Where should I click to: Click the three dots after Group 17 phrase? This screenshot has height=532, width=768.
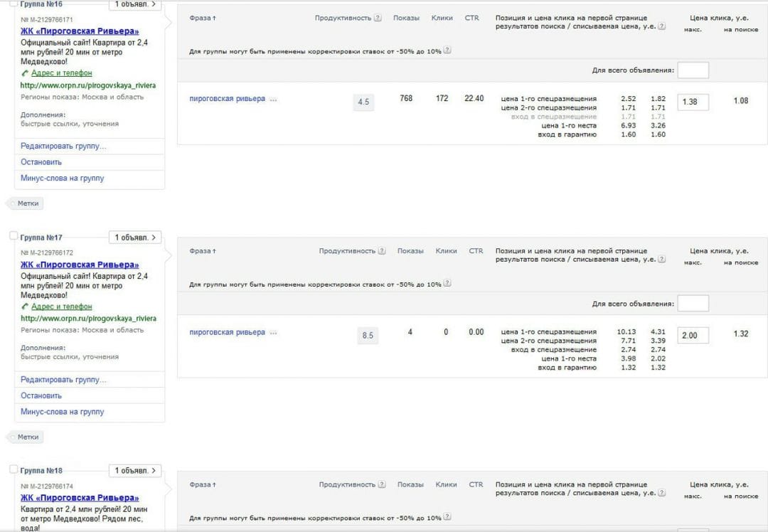click(x=273, y=333)
